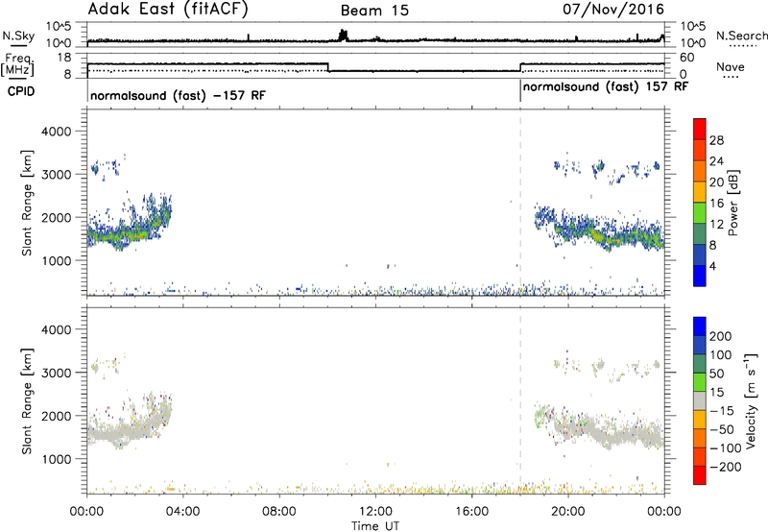Click the 'Adak East (fitACF)' title text

point(167,10)
